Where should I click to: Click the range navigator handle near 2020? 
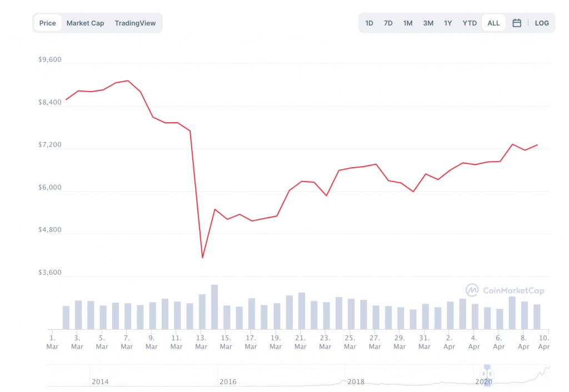[x=487, y=374]
